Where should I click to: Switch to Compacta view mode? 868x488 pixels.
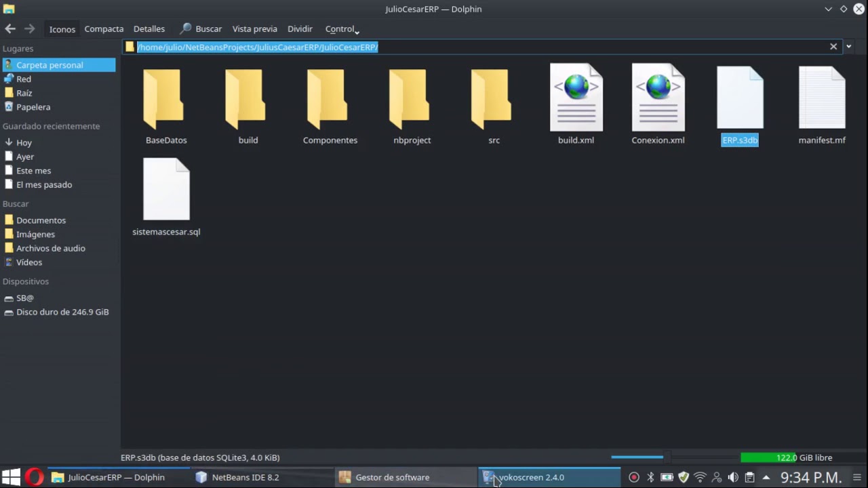pos(104,29)
